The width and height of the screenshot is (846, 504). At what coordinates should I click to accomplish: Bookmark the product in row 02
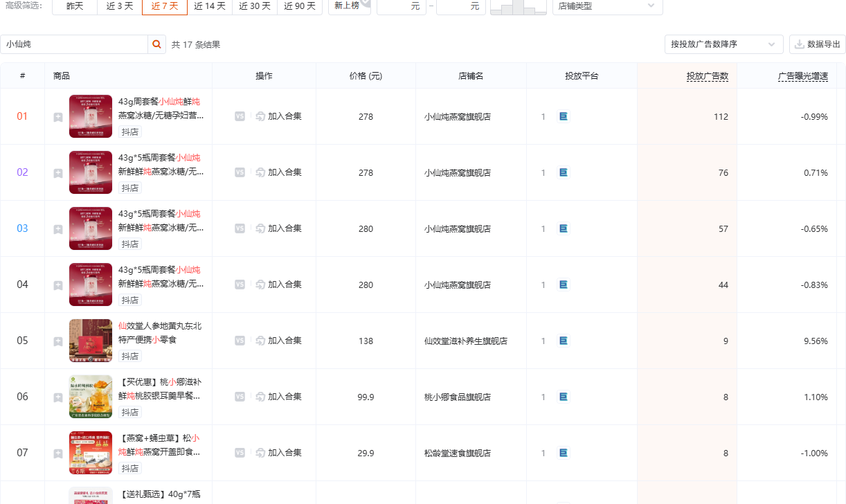[x=58, y=173]
